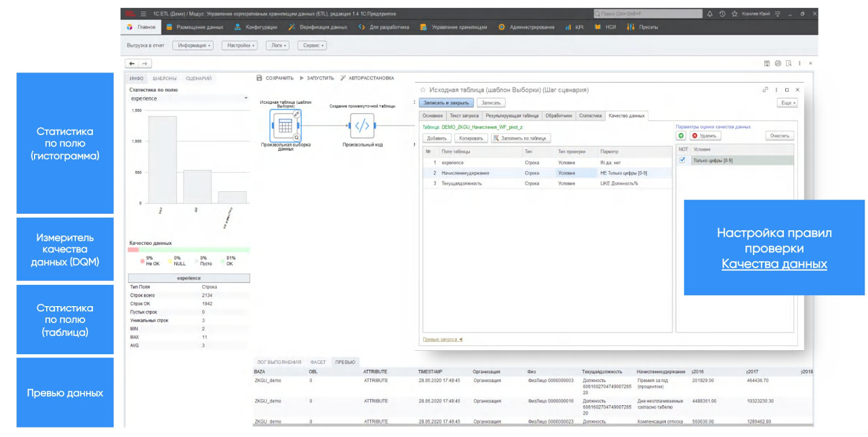This screenshot has width=868, height=437.
Task: Click 'Записать и закрыть' button
Action: 446,102
